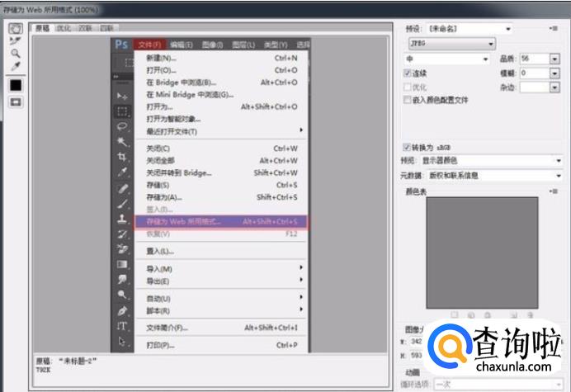
Task: Open the 中 compression quality dropdown
Action: pyautogui.click(x=447, y=59)
